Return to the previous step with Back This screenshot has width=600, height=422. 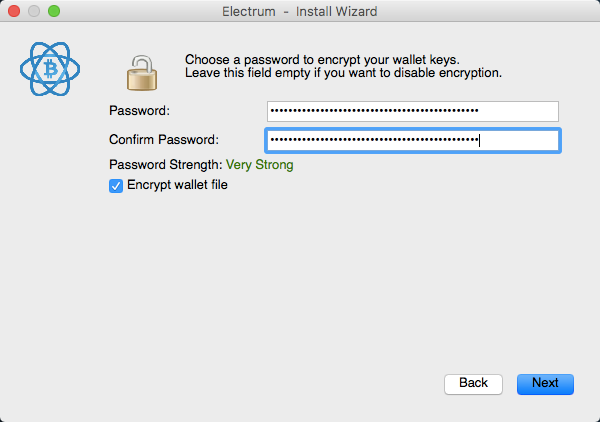click(x=473, y=384)
